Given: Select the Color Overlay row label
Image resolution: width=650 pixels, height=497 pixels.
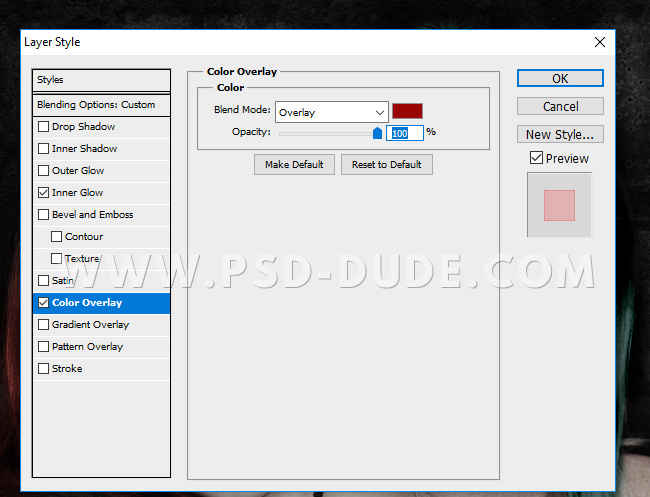Looking at the screenshot, I should 87,303.
